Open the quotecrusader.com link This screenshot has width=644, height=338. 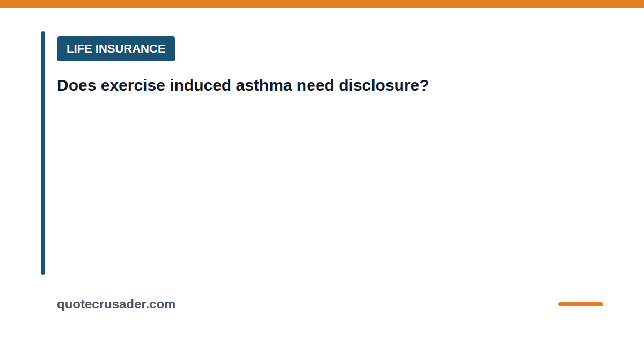point(116,304)
